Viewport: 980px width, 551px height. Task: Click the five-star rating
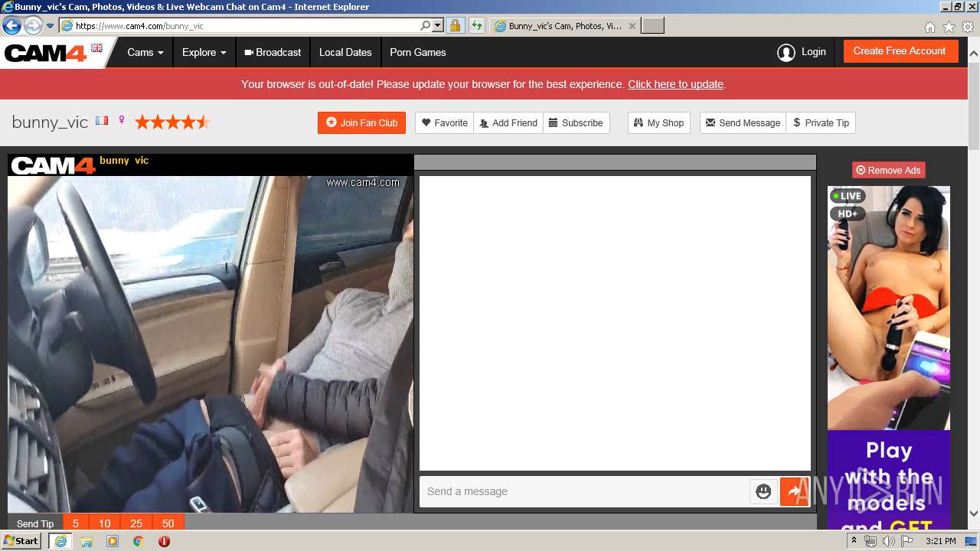[x=172, y=122]
